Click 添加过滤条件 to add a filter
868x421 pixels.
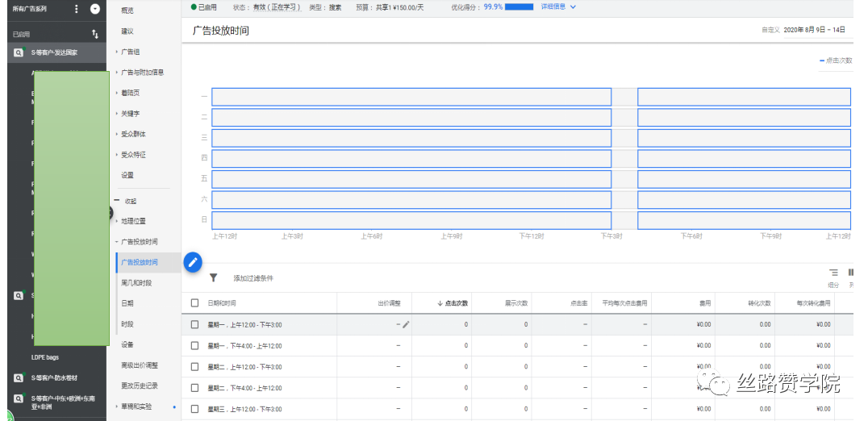coord(253,278)
